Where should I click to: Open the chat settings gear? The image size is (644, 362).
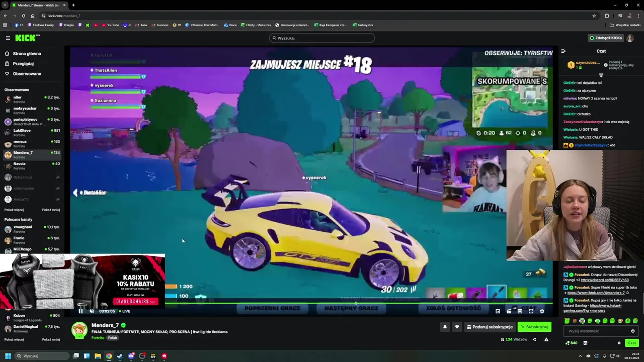click(619, 343)
